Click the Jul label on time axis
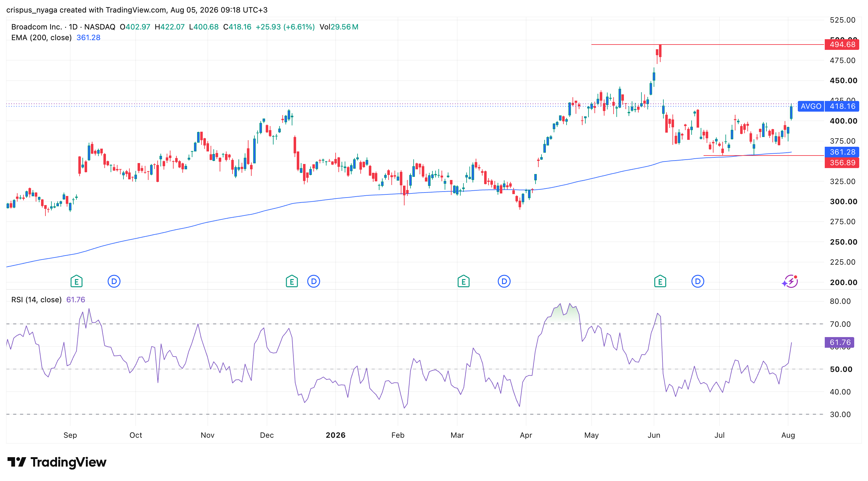Image resolution: width=868 pixels, height=481 pixels. [719, 435]
